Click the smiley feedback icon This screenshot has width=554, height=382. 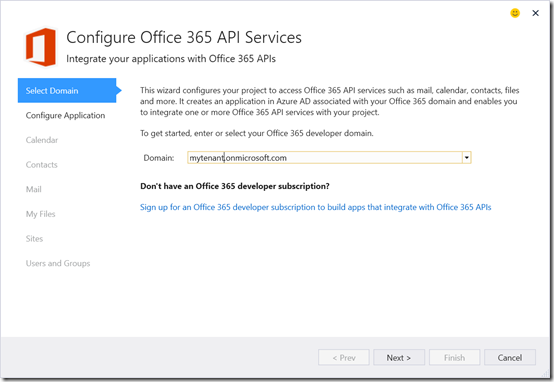[x=515, y=13]
